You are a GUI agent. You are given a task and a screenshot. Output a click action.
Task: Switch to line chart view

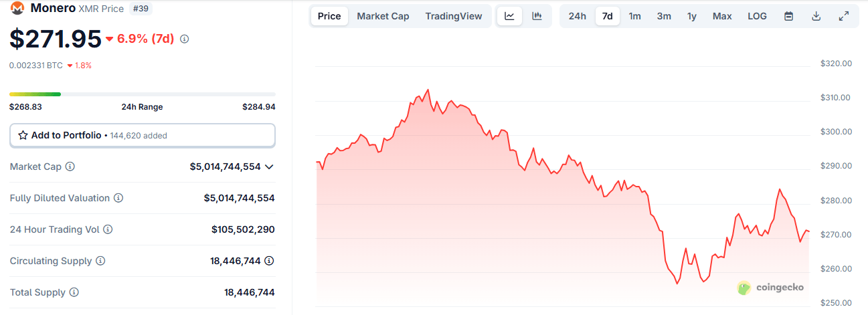click(509, 16)
